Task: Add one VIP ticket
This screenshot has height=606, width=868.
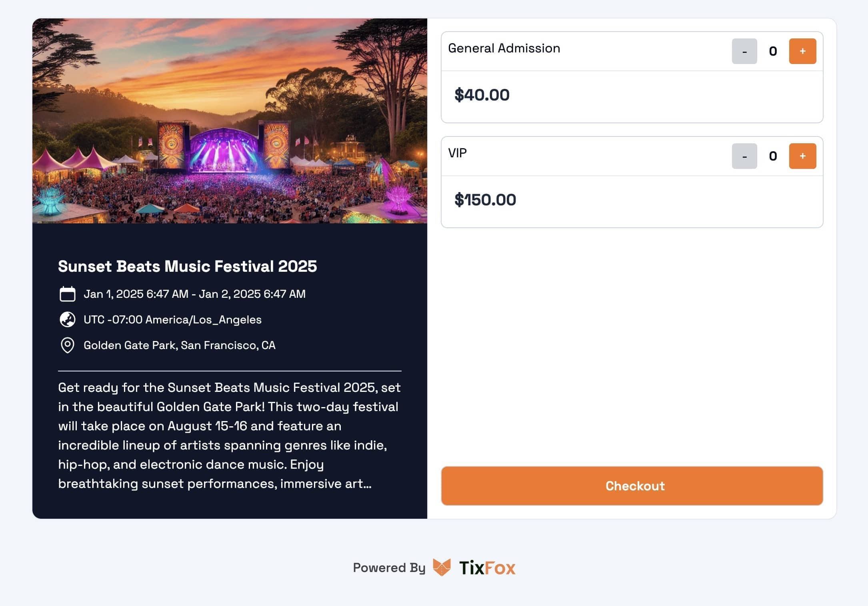Action: [x=802, y=156]
